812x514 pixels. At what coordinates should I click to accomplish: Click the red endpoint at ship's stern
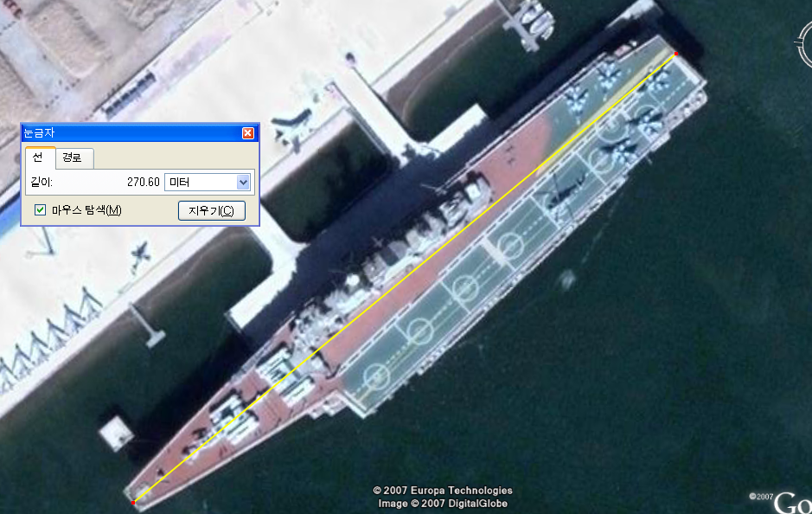(676, 54)
